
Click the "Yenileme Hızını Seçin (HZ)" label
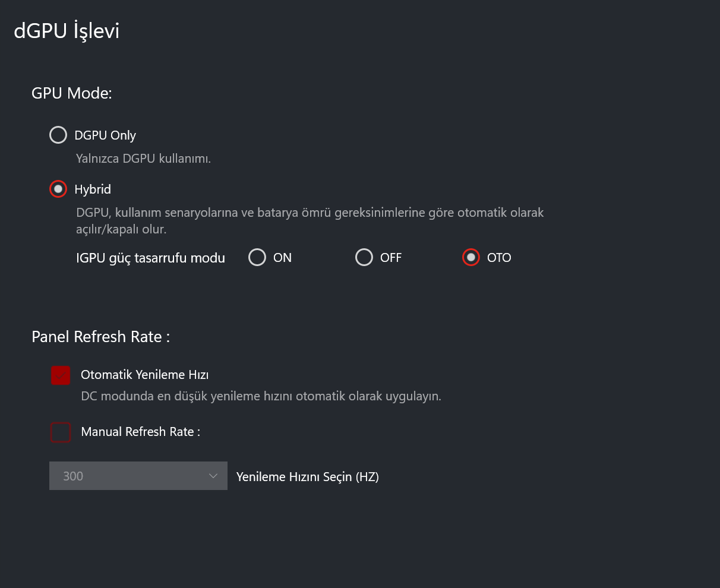308,477
